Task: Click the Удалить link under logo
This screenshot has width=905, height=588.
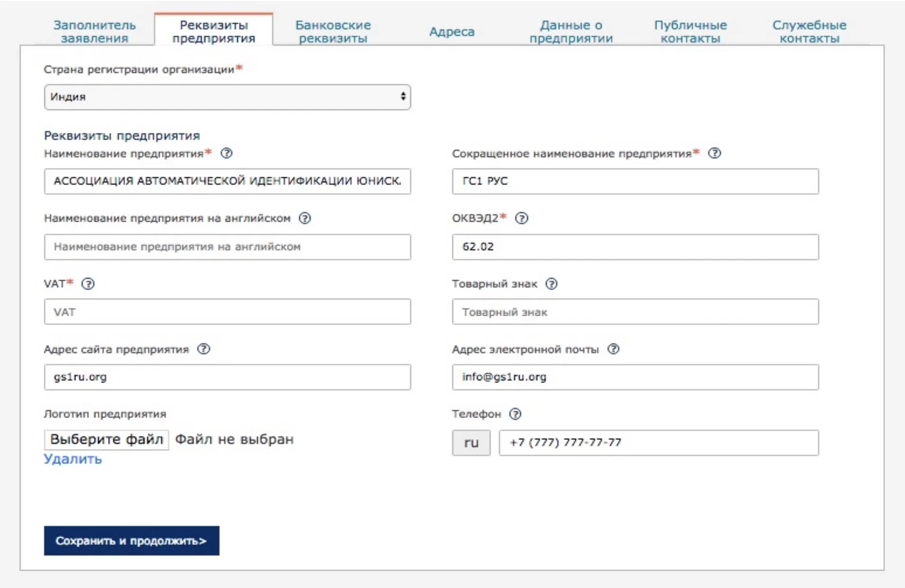Action: [x=73, y=459]
